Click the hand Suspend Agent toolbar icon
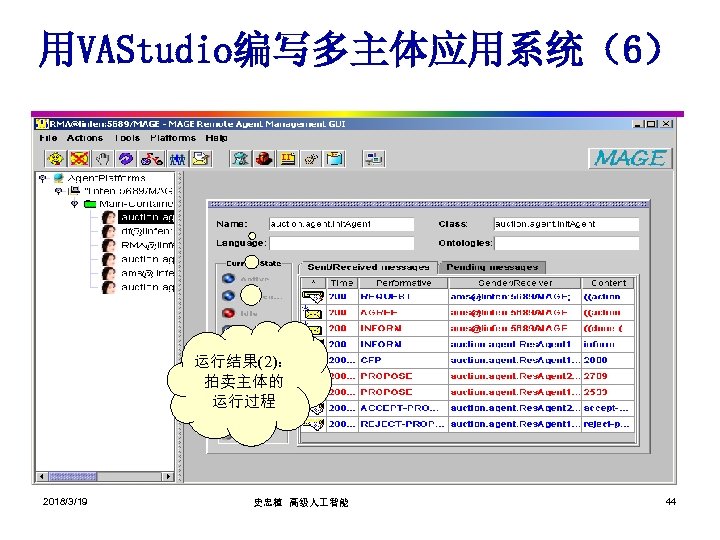The width and height of the screenshot is (720, 540). [102, 159]
